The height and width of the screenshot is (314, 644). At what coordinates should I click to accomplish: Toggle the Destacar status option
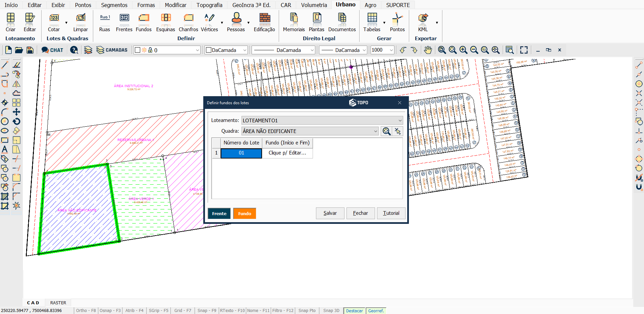click(x=354, y=311)
